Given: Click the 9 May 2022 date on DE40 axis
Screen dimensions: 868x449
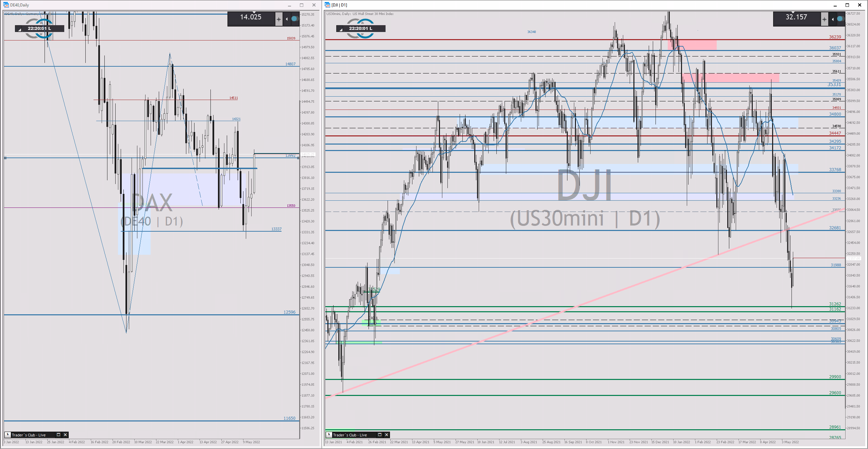Looking at the screenshot, I should 251,442.
